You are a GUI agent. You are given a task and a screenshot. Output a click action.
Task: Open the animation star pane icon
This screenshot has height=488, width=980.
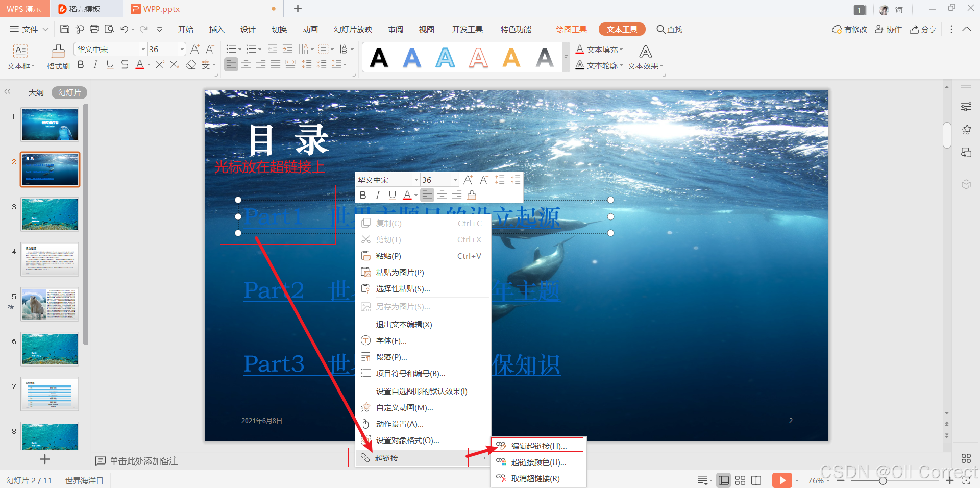tap(966, 130)
